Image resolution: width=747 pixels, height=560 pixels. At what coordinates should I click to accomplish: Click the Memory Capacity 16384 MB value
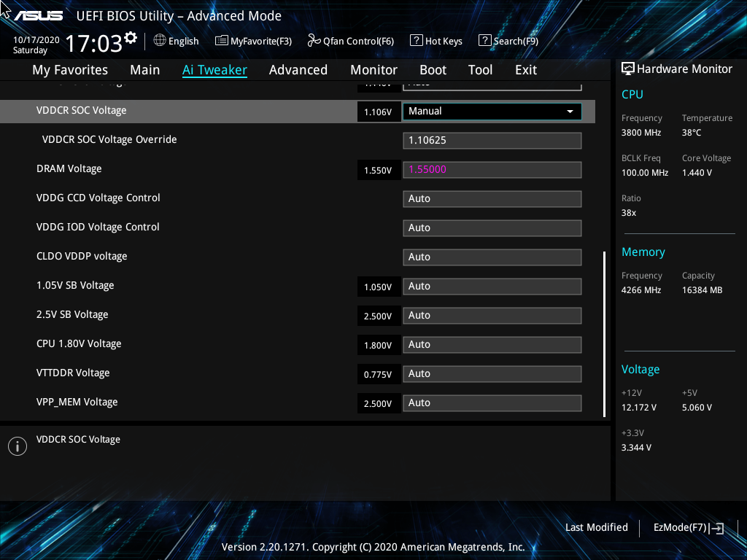[x=703, y=290]
